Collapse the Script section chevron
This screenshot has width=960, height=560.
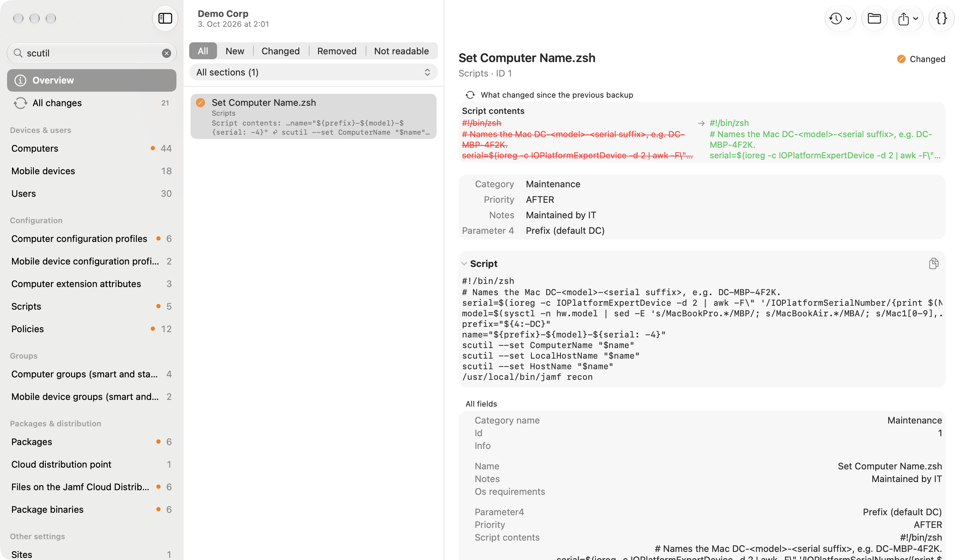464,263
